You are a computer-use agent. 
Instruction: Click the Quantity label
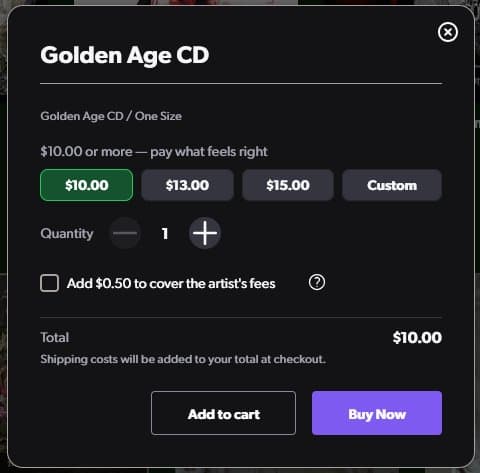[x=67, y=234]
